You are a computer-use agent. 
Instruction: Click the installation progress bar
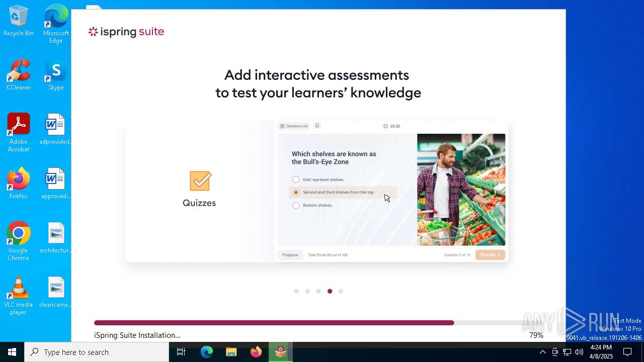318,323
